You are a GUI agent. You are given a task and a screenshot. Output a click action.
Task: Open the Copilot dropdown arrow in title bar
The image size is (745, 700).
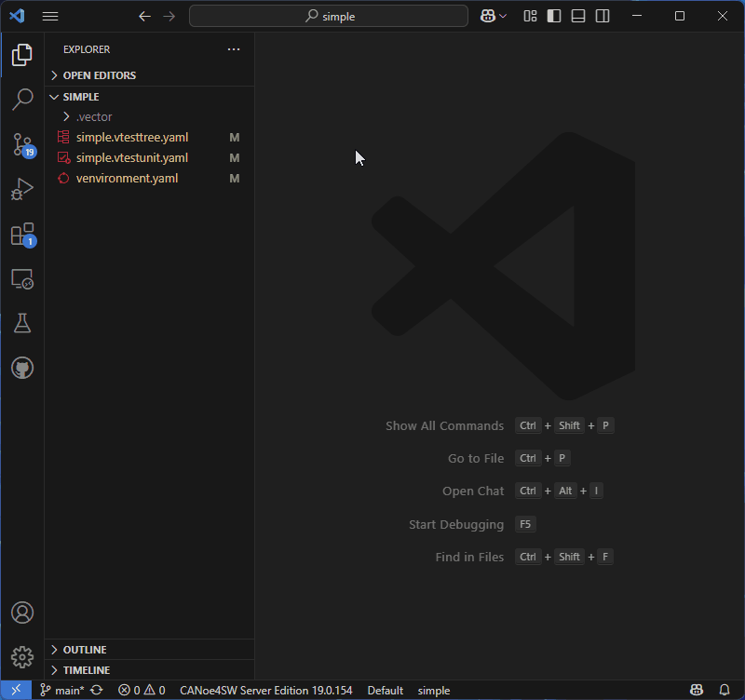coord(503,16)
